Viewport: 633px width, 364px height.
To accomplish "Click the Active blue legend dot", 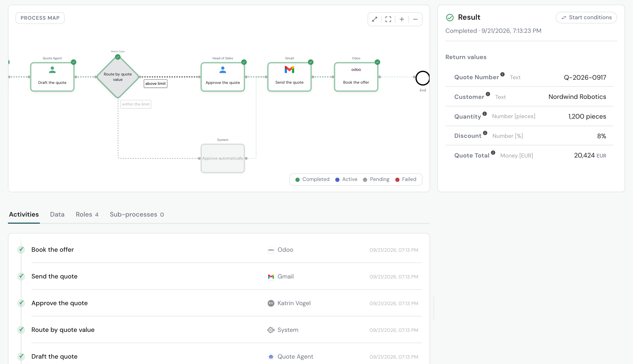I will (337, 180).
